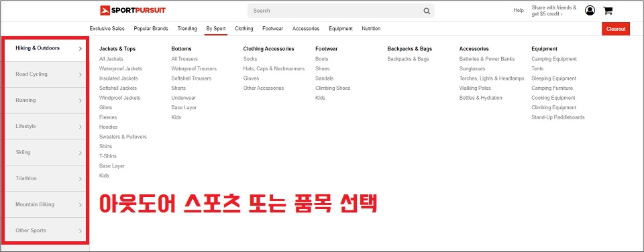The height and width of the screenshot is (252, 644).
Task: Open the Nutrition menu
Action: [371, 29]
